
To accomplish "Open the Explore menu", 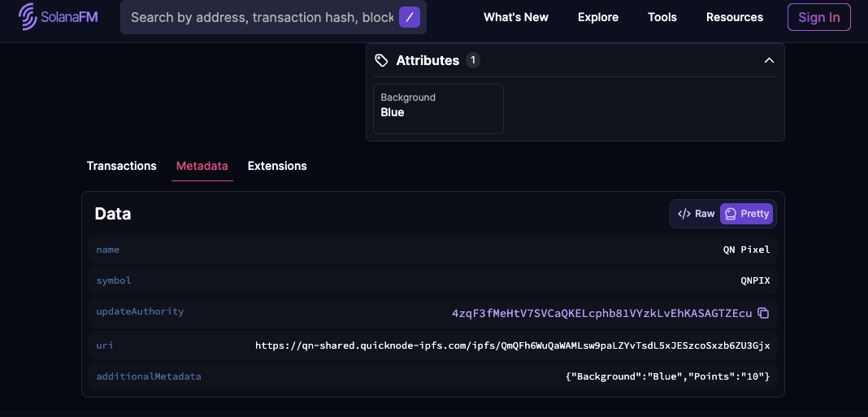I will 598,17.
